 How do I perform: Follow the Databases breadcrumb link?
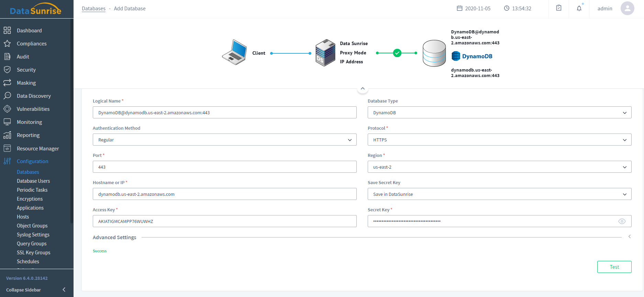click(93, 9)
